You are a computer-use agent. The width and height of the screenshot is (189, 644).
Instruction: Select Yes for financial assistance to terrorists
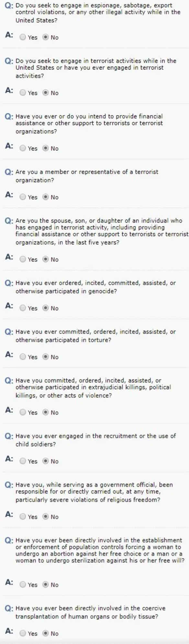point(22,149)
